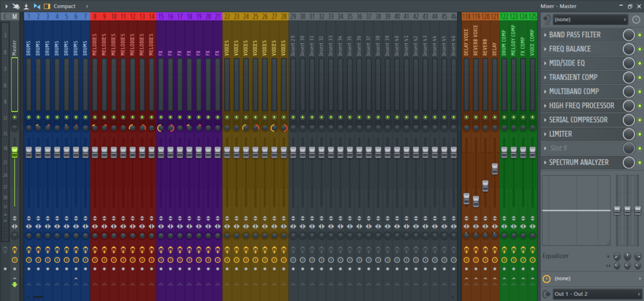Image resolution: width=644 pixels, height=301 pixels.
Task: Click stereo separation knob on MELODIES track 8
Action: click(x=95, y=236)
